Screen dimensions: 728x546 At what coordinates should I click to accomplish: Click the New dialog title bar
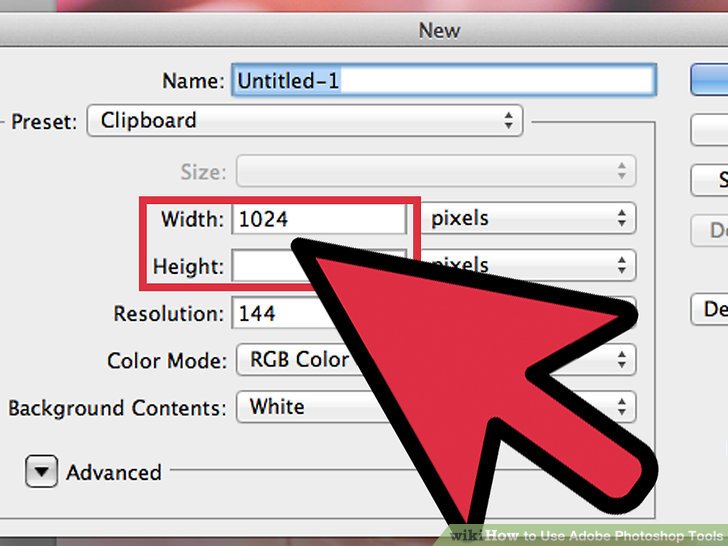pos(364,31)
